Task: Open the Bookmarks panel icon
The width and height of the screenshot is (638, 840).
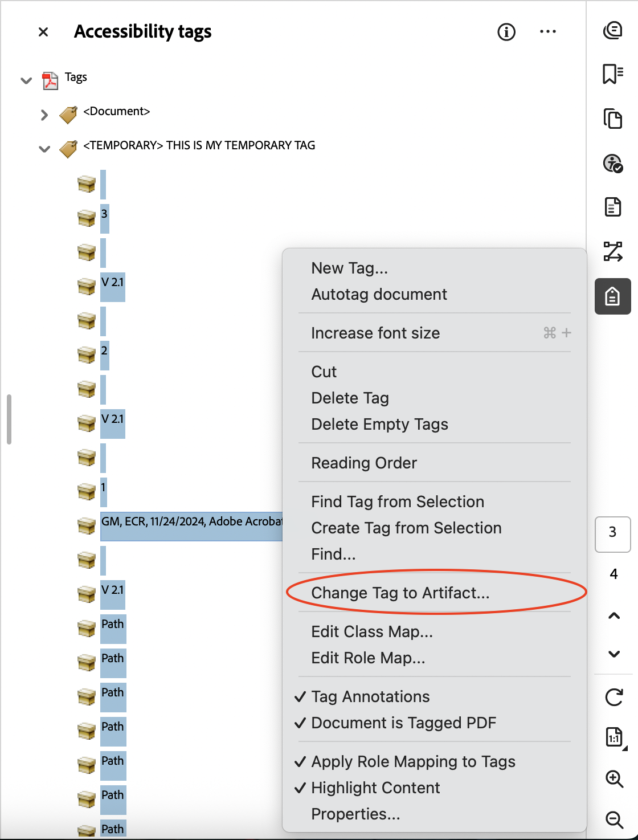Action: click(613, 73)
